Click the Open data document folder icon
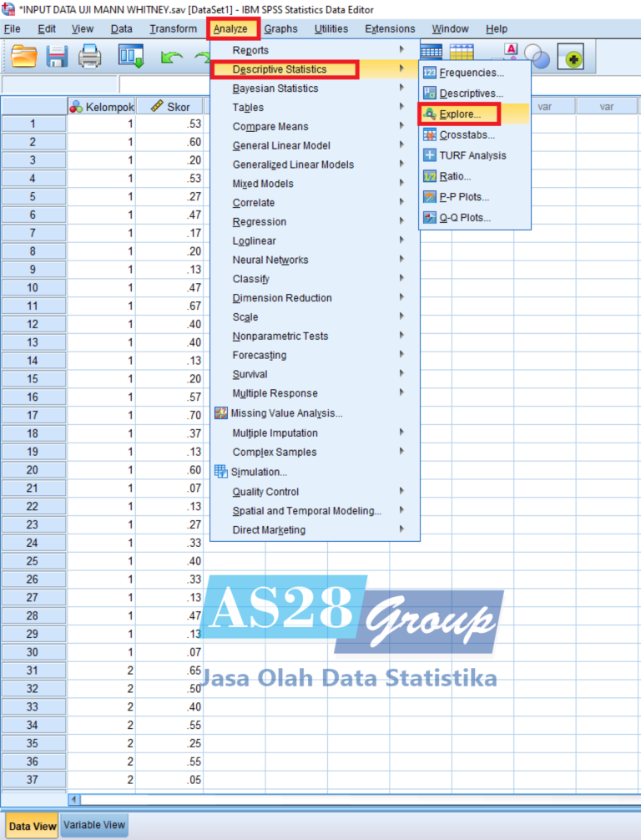Screen dimensions: 641x840 (24, 57)
